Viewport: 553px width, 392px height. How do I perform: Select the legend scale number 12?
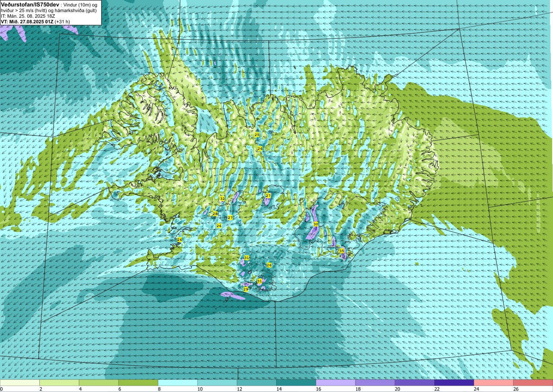pyautogui.click(x=239, y=389)
